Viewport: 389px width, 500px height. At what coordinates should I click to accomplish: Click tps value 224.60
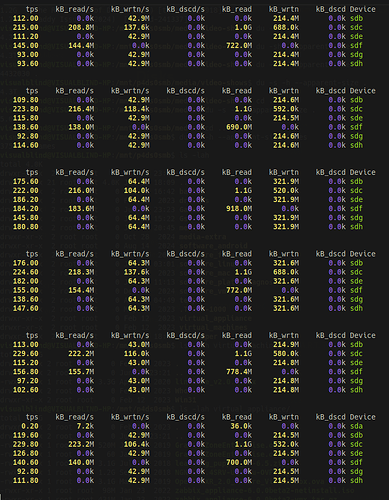[26, 272]
